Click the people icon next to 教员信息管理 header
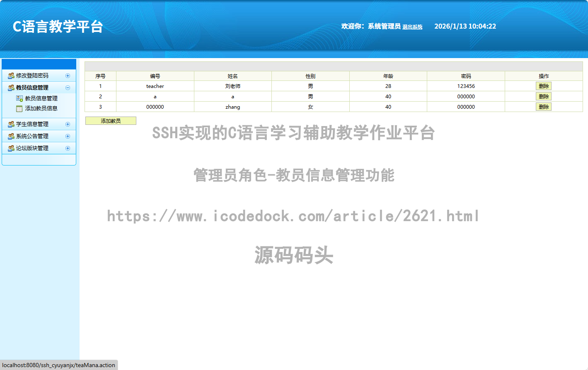 [10, 88]
